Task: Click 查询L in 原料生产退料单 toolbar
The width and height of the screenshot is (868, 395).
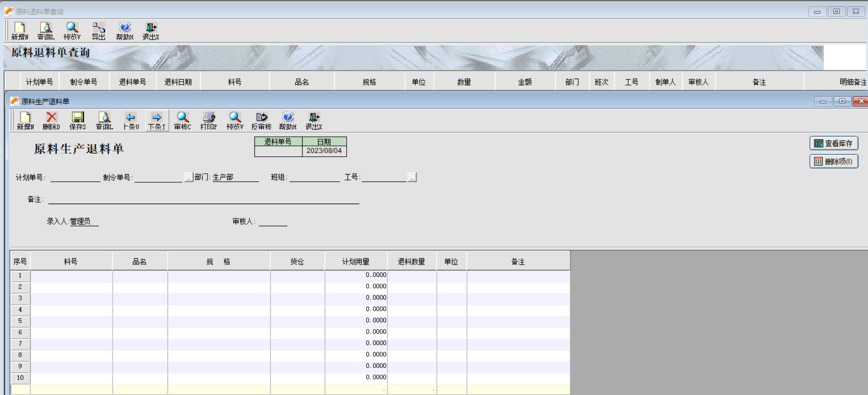Action: pyautogui.click(x=104, y=121)
